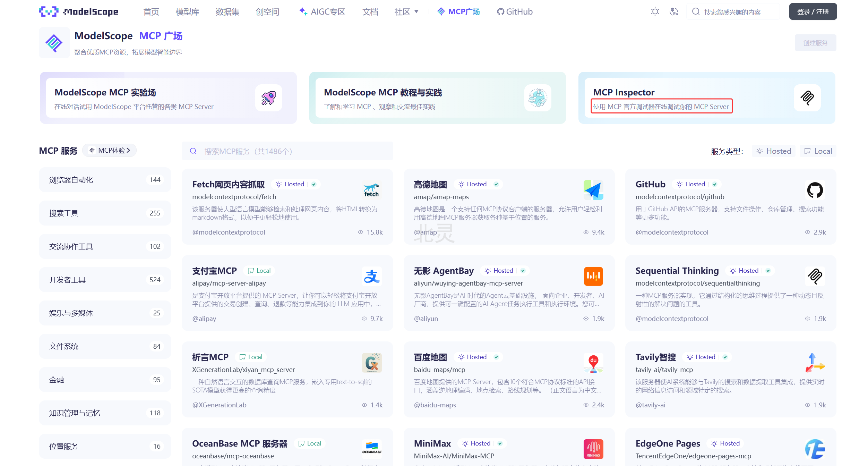868x466 pixels.
Task: Click the MCP Inspector card logo icon
Action: coord(807,98)
